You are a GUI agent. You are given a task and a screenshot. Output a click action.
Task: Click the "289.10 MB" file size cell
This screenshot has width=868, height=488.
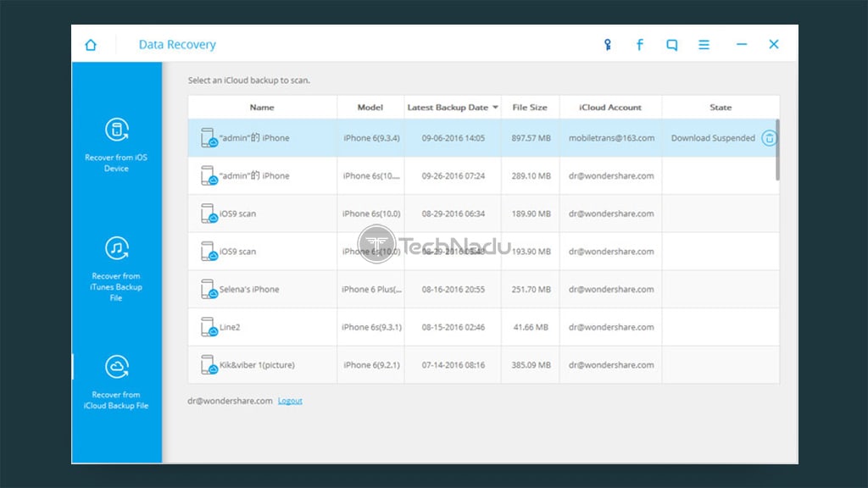[x=531, y=175]
